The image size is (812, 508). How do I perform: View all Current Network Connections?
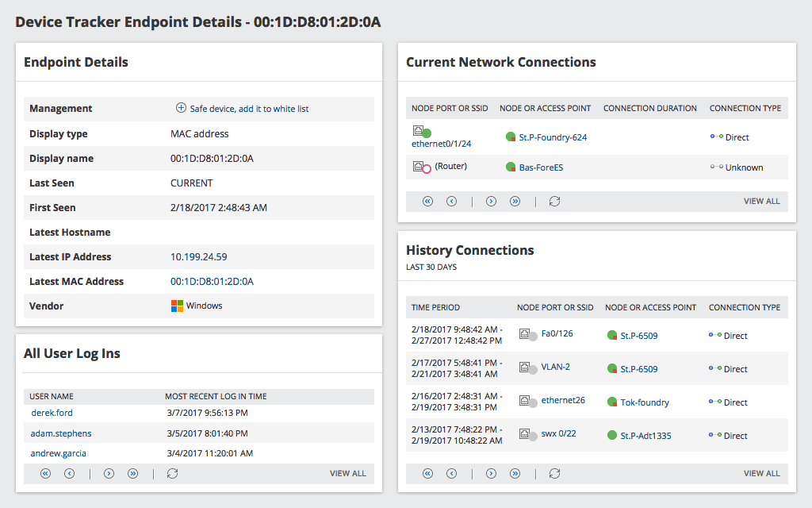[761, 202]
